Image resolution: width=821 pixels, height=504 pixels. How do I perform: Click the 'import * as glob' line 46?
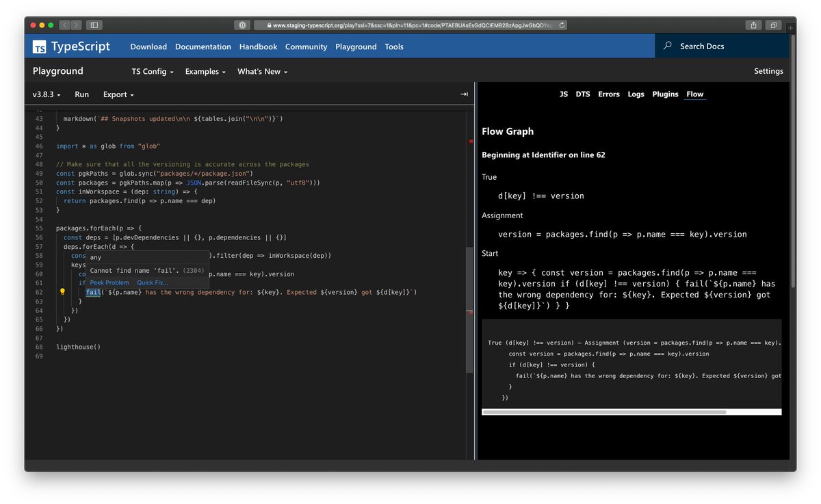coord(107,146)
